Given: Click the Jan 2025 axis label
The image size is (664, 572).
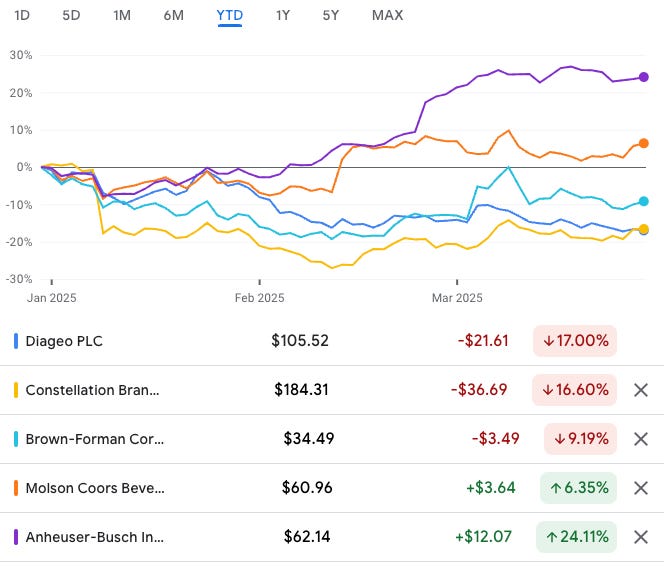Looking at the screenshot, I should 52,298.
